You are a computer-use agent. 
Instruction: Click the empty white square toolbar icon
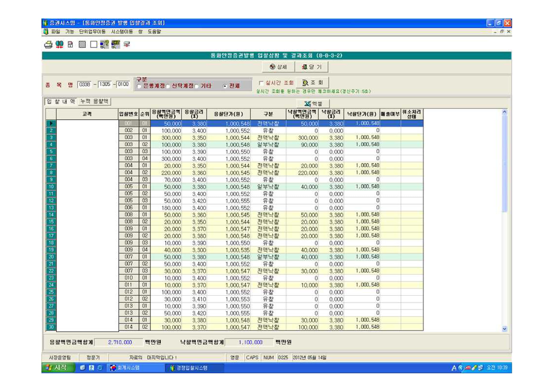(94, 45)
